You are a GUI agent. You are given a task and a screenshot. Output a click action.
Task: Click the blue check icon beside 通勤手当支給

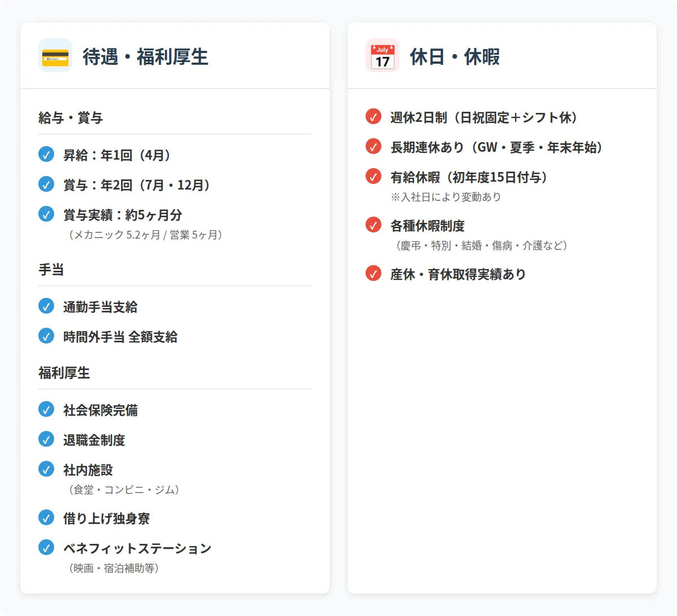click(46, 306)
